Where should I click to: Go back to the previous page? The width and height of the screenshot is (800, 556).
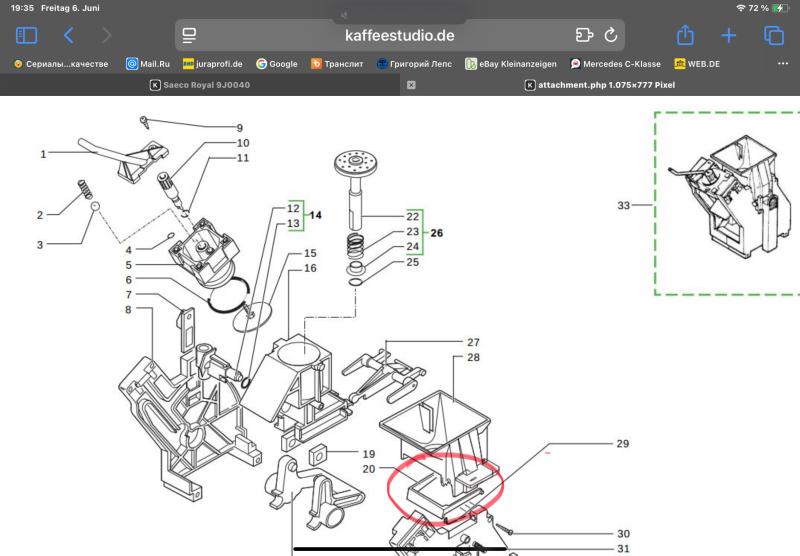tap(69, 36)
